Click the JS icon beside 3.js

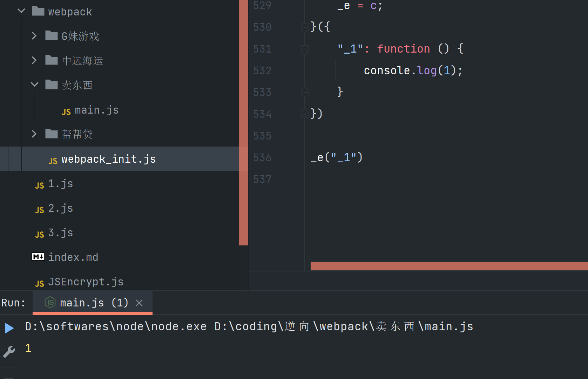point(40,234)
